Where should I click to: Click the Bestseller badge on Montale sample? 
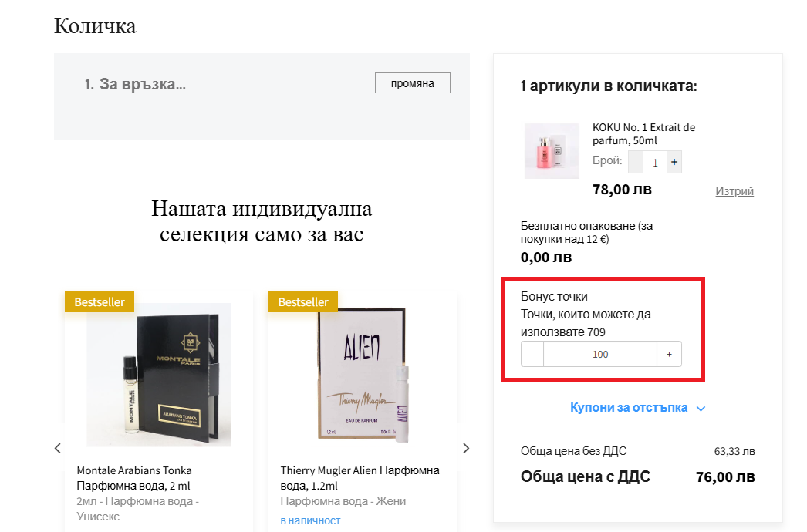pos(100,302)
